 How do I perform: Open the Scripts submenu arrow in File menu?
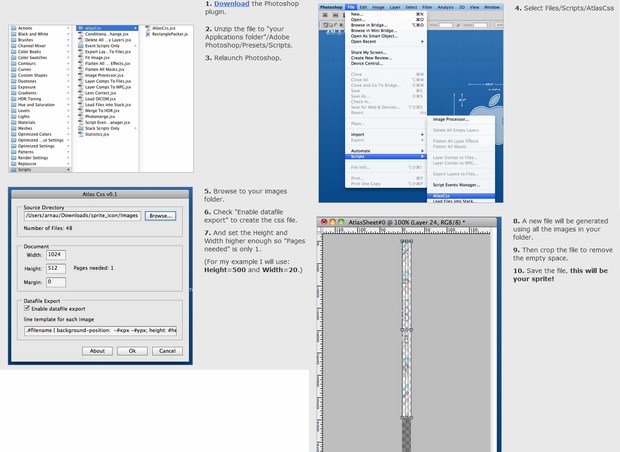click(x=422, y=157)
